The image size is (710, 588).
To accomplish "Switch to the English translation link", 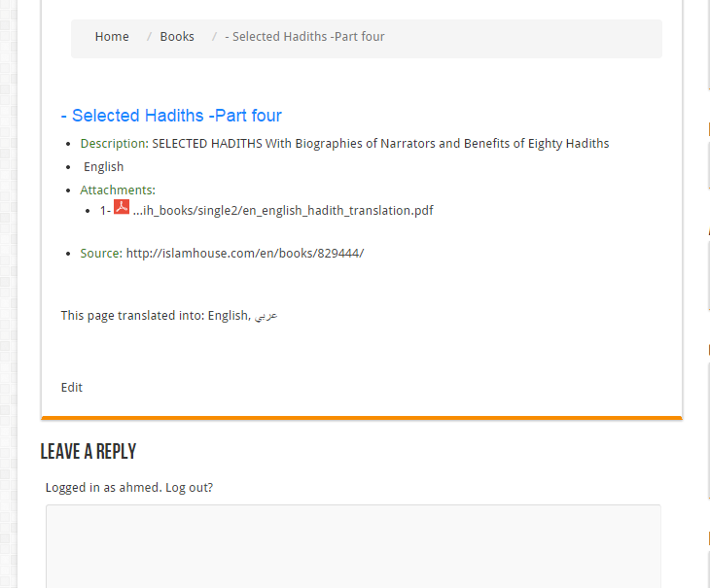I will 228,315.
